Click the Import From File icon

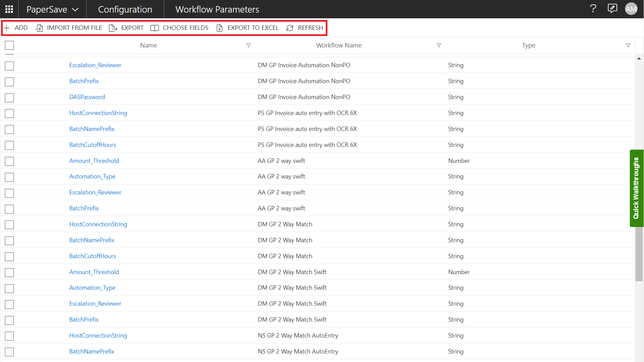39,28
